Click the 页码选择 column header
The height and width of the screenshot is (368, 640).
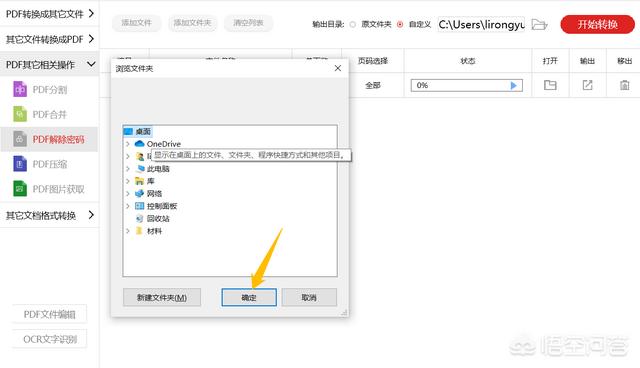[x=373, y=61]
